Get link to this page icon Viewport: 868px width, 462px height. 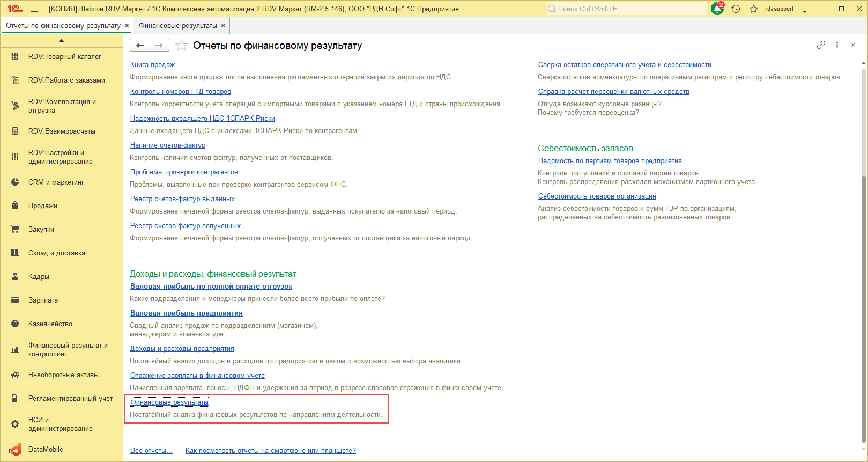(x=821, y=45)
